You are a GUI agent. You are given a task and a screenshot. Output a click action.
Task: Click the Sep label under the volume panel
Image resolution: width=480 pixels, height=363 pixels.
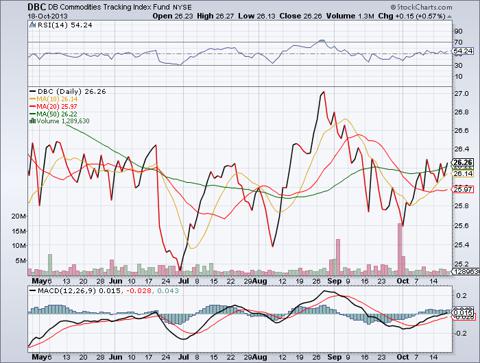click(x=335, y=281)
